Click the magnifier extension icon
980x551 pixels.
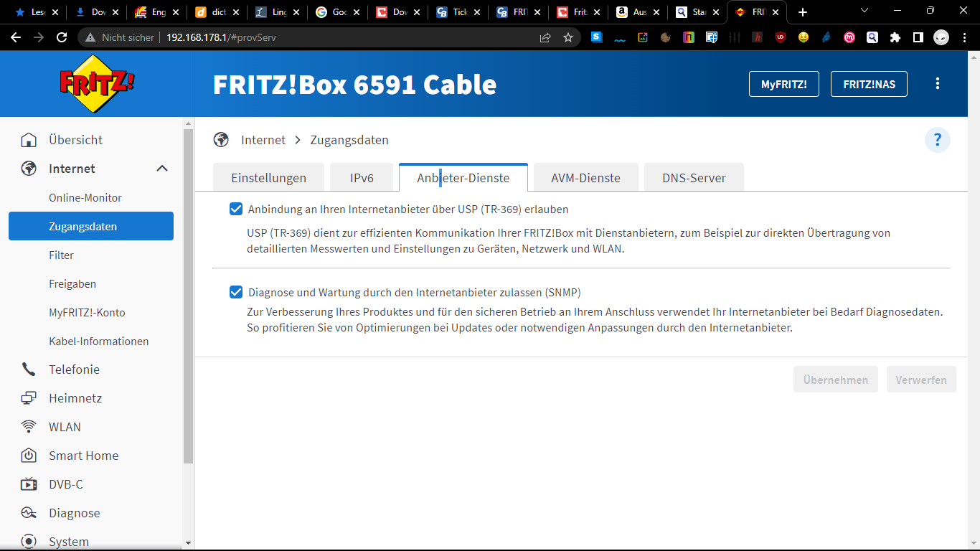[x=872, y=37]
